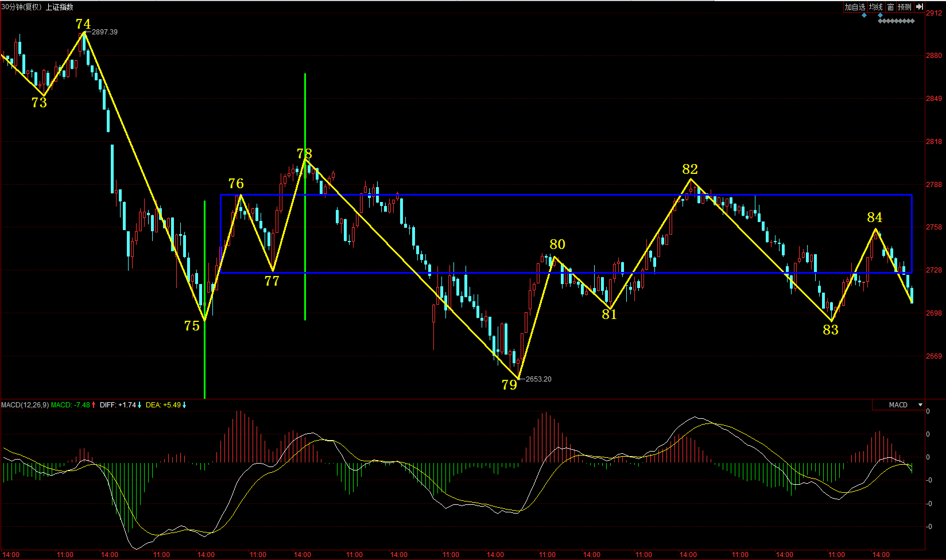Click the 上证指数 index name

[x=60, y=7]
